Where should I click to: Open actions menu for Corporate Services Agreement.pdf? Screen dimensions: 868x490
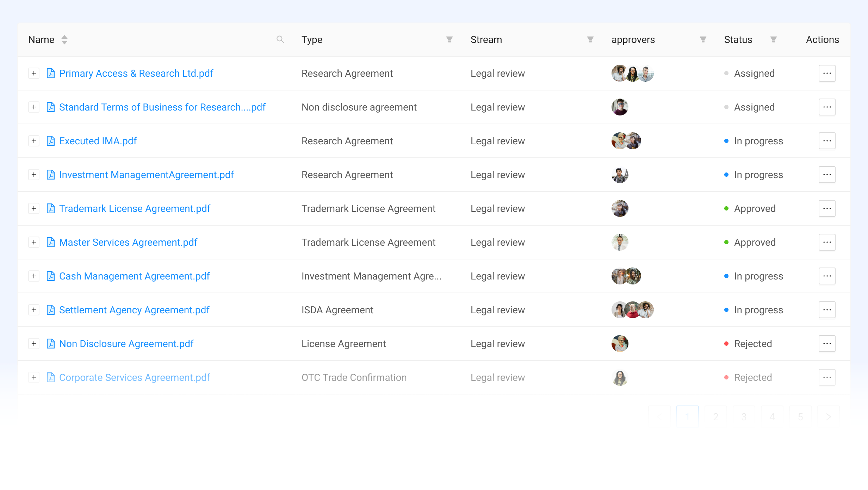pos(827,377)
